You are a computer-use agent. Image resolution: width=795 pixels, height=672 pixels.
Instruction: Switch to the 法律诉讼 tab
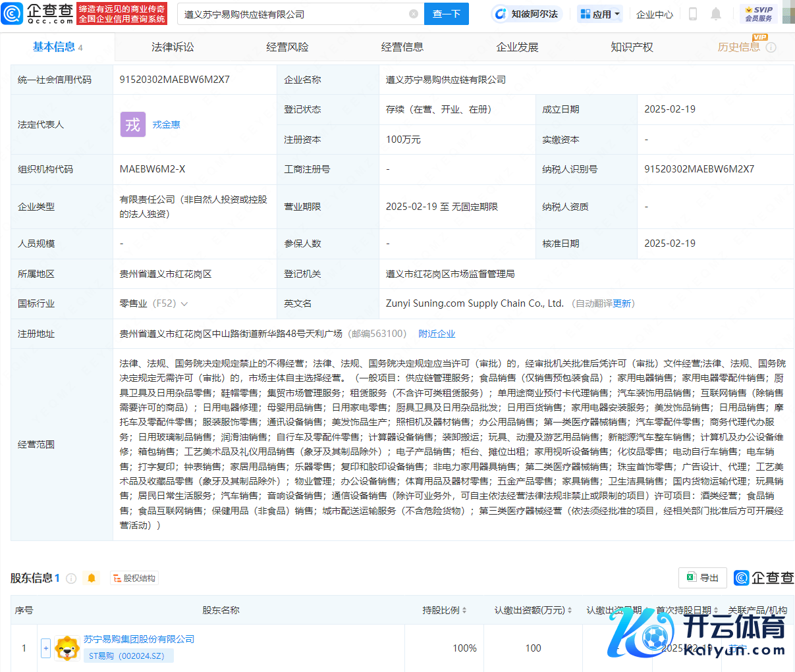coord(173,47)
